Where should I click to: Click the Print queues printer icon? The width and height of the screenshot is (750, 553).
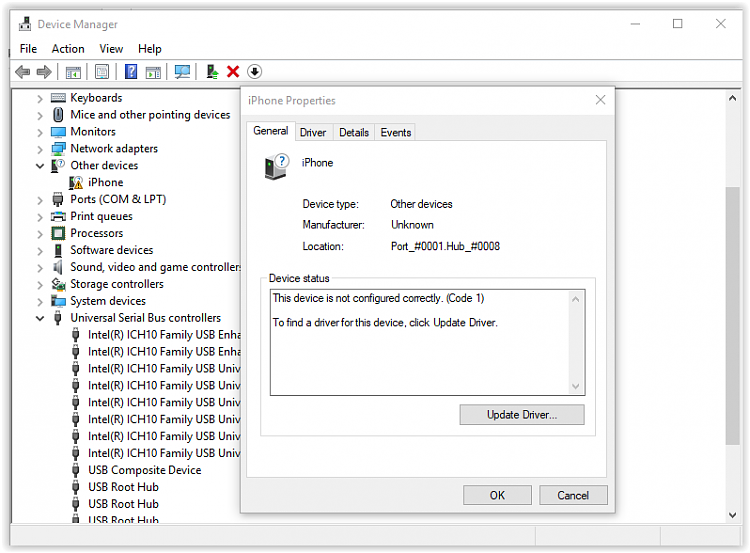point(58,217)
